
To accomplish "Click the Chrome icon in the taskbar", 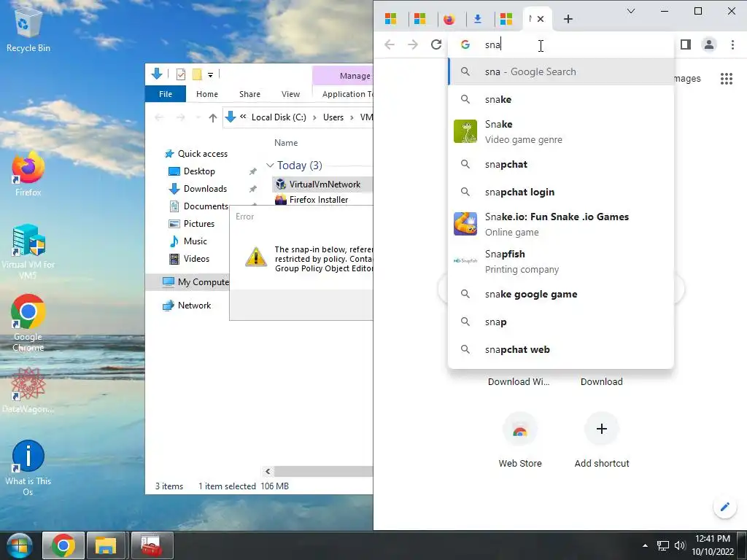I will click(x=63, y=545).
